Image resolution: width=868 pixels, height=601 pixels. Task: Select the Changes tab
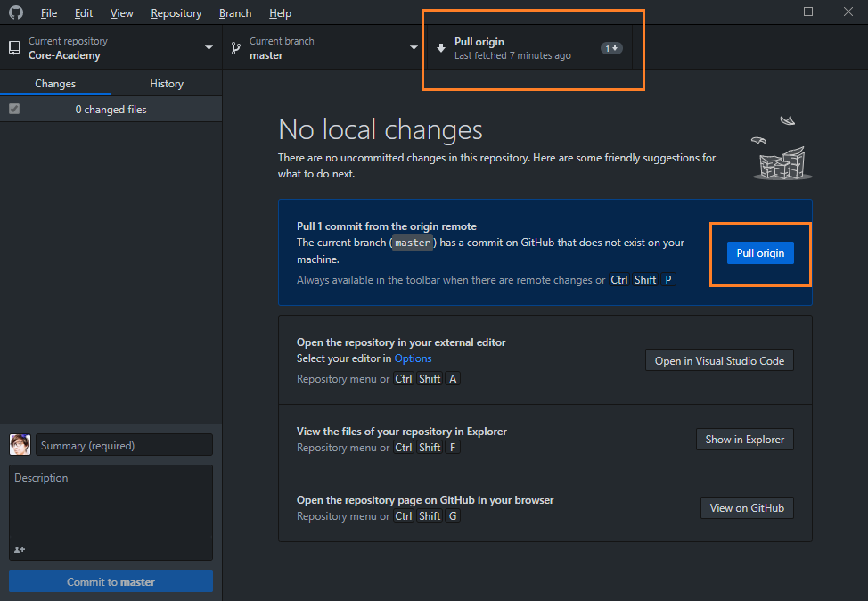(55, 84)
